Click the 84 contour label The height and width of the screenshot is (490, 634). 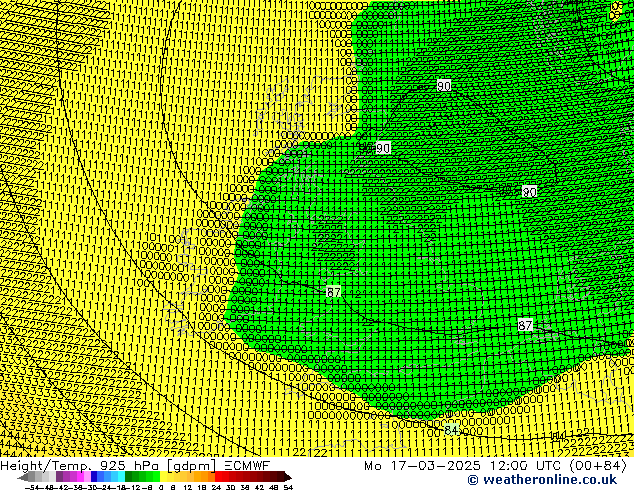coord(451,430)
